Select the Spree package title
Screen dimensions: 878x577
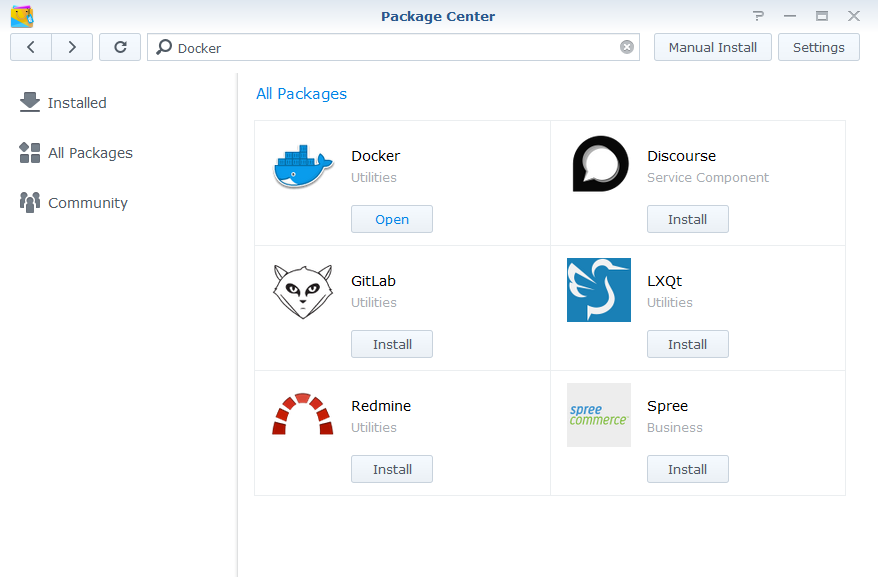pyautogui.click(x=667, y=406)
